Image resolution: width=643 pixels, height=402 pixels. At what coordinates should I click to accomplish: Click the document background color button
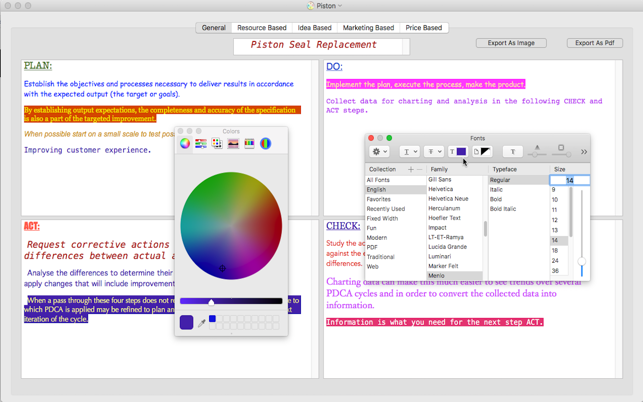(482, 151)
